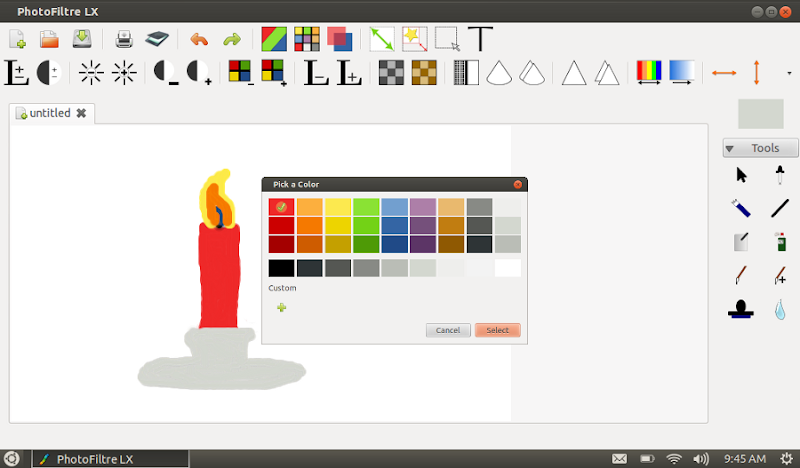Screen dimensions: 800x468
Task: Add a custom color with green plus
Action: coord(281,307)
